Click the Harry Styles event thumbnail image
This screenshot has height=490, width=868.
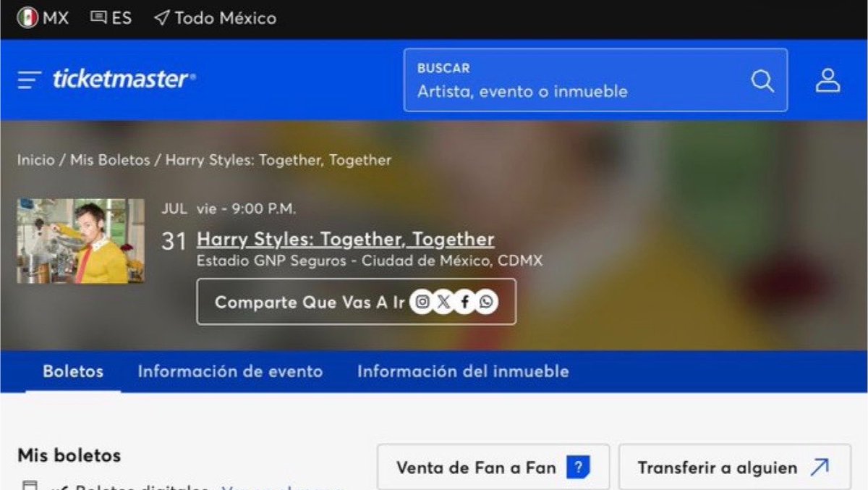coord(81,241)
